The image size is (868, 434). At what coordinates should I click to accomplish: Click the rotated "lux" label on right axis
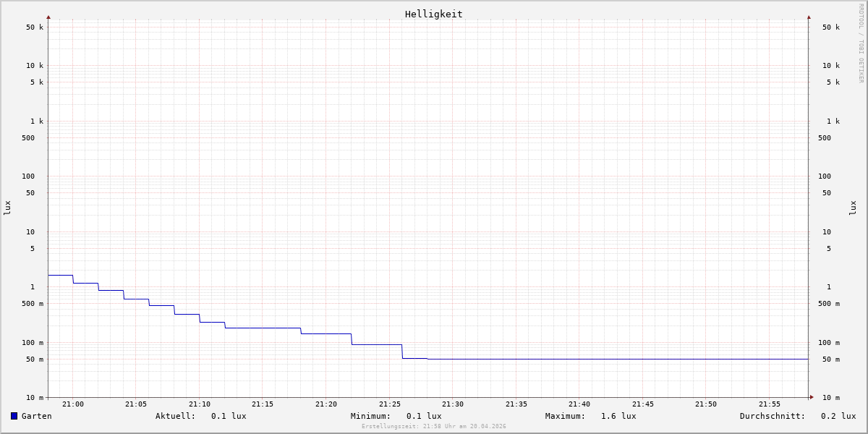853,208
